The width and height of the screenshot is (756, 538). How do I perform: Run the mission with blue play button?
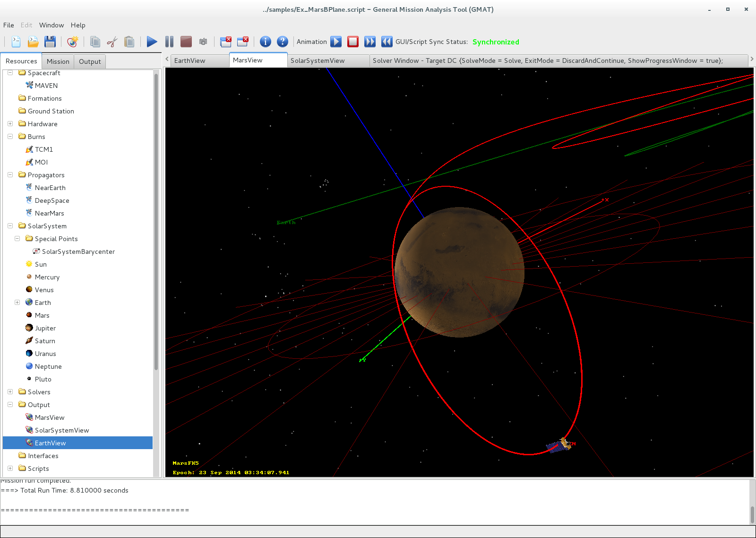click(x=152, y=42)
